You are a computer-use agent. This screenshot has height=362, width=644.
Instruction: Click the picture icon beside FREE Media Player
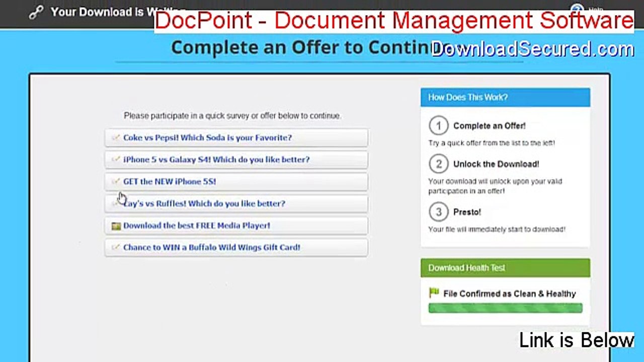[x=116, y=226]
